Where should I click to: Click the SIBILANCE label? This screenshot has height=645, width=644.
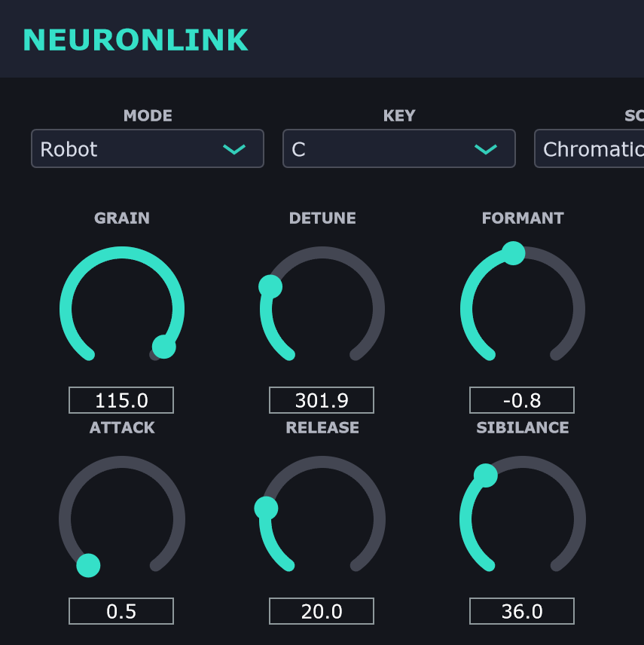tap(522, 428)
